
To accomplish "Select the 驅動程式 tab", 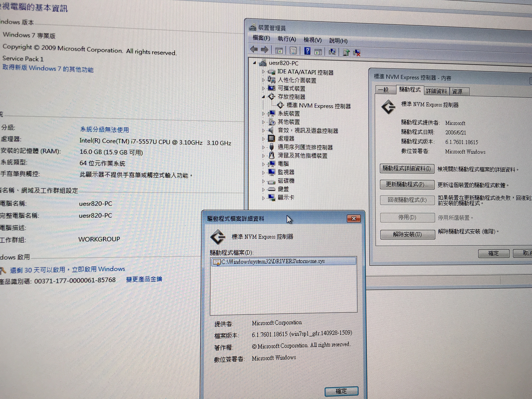I will (410, 89).
